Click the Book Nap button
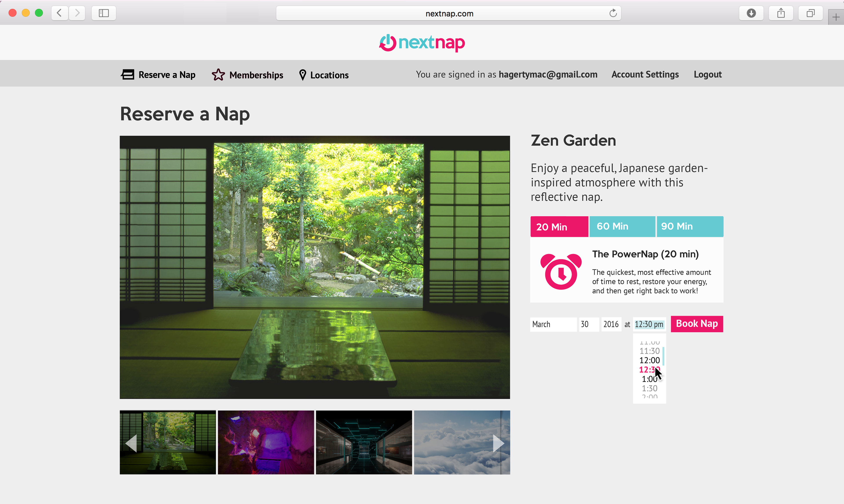 tap(697, 324)
